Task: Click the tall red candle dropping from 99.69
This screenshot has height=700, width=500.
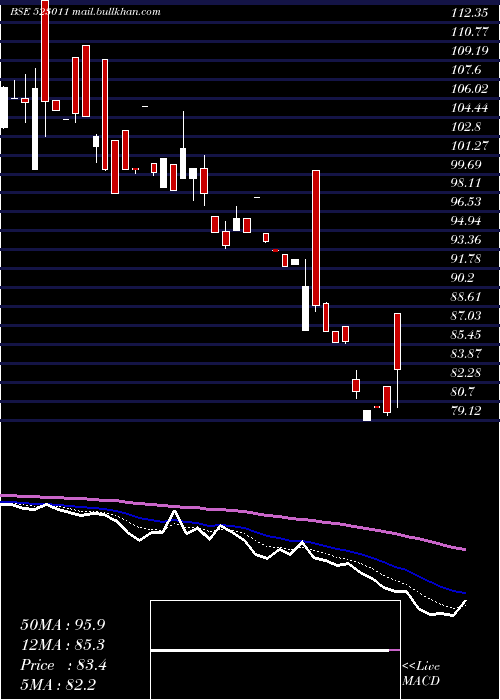Action: 316,238
